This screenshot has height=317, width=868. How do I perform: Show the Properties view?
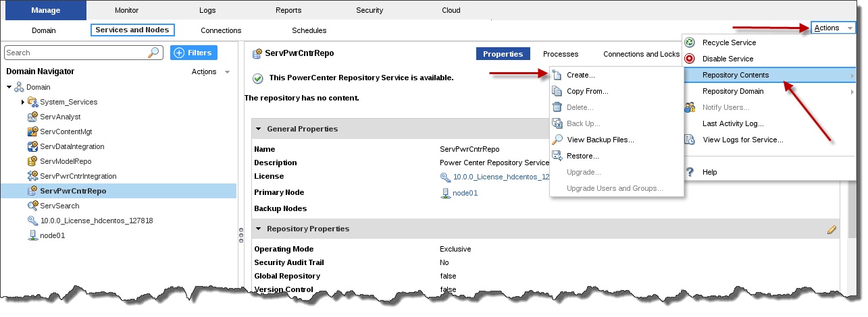click(x=503, y=54)
